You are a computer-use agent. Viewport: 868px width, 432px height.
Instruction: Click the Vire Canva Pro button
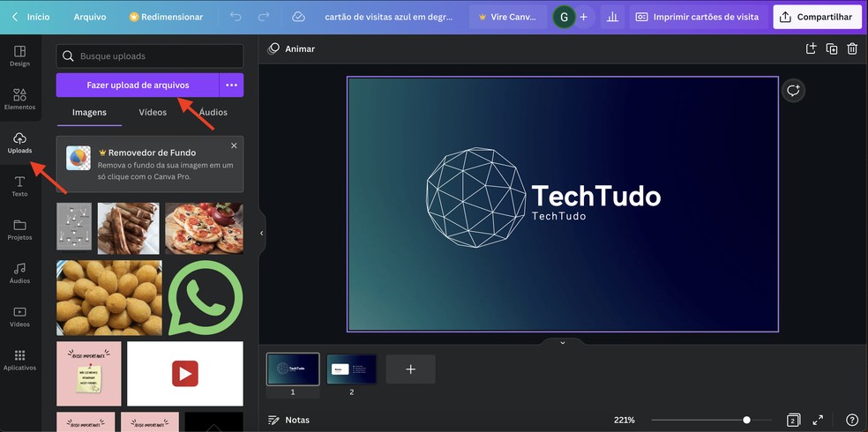507,17
